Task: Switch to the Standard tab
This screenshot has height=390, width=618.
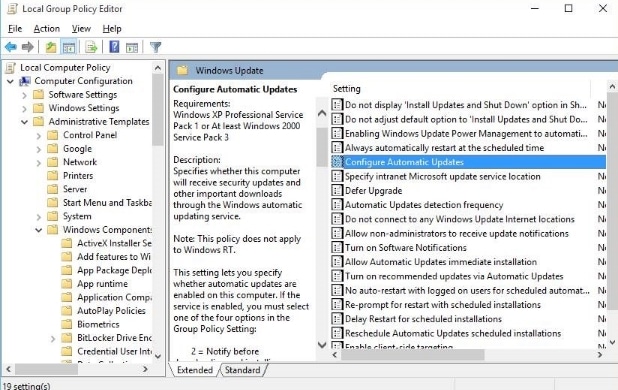Action: pos(242,370)
